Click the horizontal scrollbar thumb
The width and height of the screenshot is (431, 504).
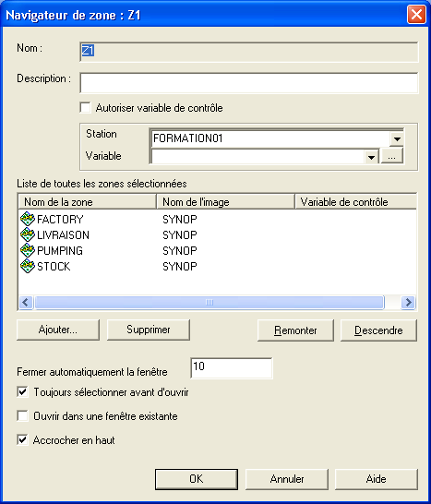click(x=210, y=303)
